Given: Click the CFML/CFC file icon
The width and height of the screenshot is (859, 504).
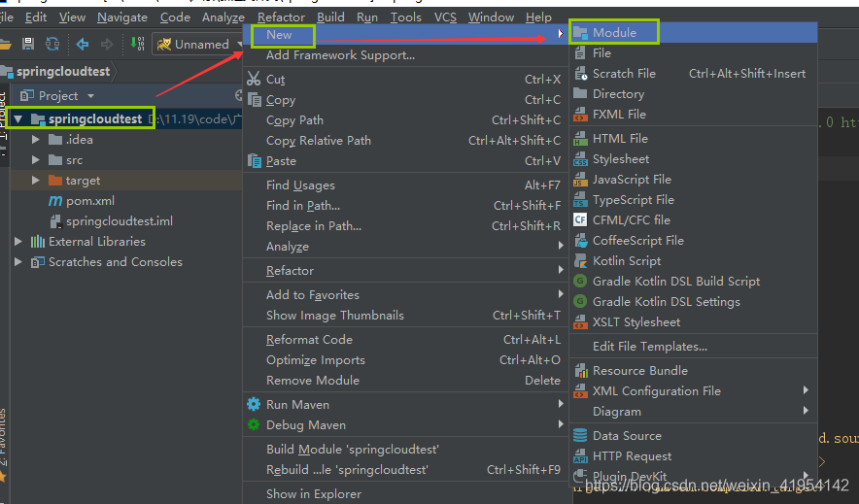Looking at the screenshot, I should (x=580, y=220).
